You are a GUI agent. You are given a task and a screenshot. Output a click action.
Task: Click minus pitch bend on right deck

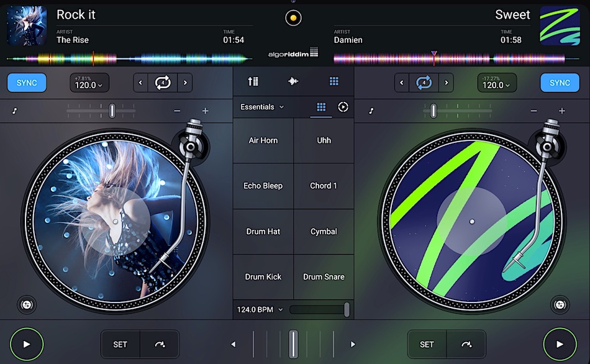point(533,111)
